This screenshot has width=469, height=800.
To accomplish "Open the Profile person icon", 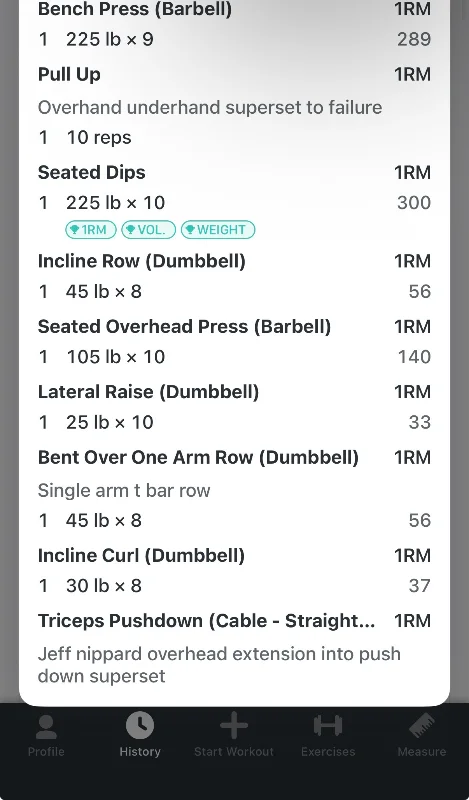I will click(x=46, y=727).
